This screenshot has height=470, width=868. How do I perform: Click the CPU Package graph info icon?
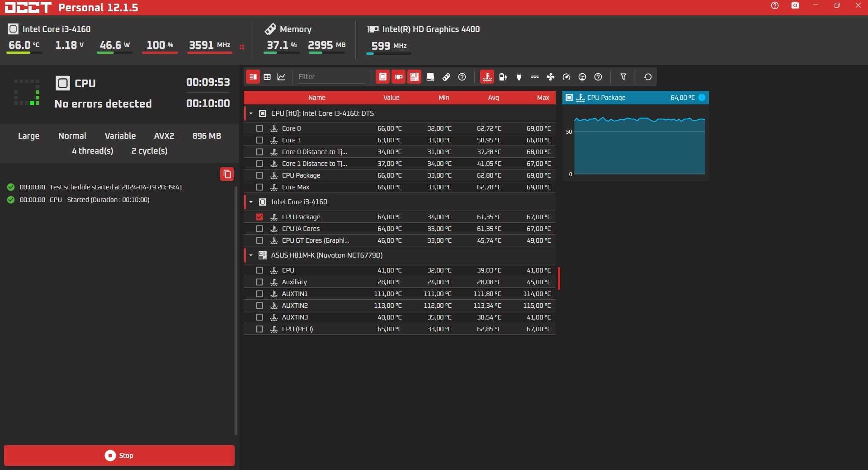[702, 98]
